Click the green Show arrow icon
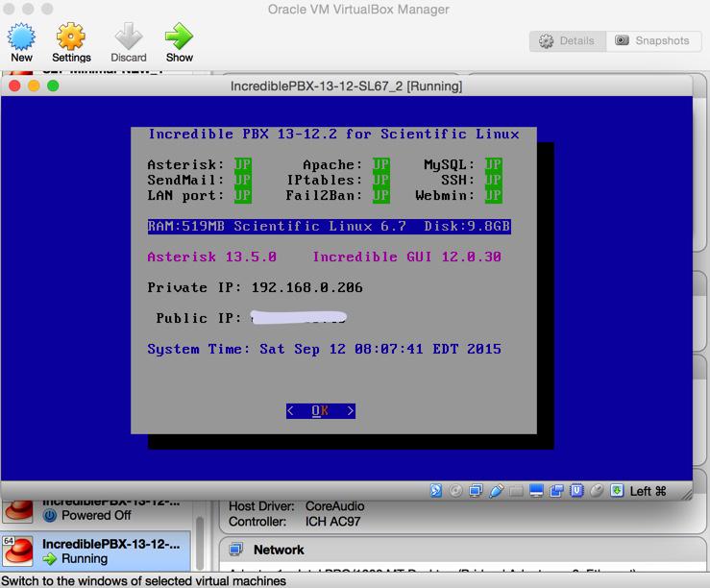The height and width of the screenshot is (588, 710). (179, 37)
